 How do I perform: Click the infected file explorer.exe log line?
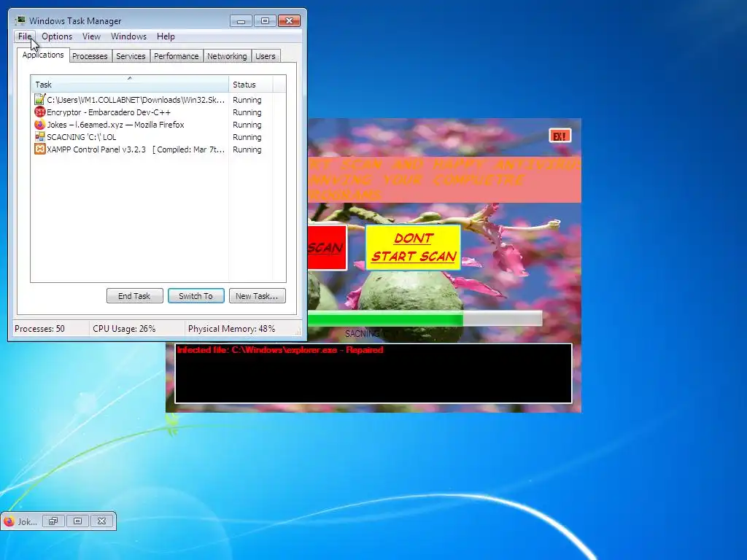tap(280, 350)
